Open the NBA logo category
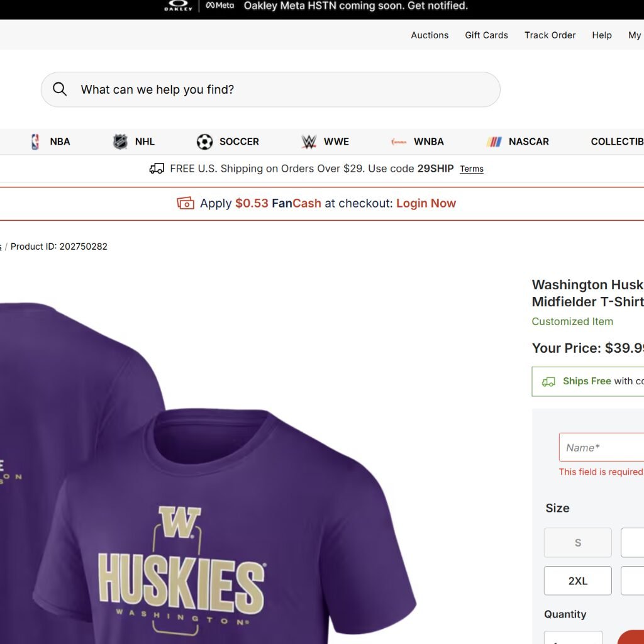The width and height of the screenshot is (644, 644). tap(35, 142)
